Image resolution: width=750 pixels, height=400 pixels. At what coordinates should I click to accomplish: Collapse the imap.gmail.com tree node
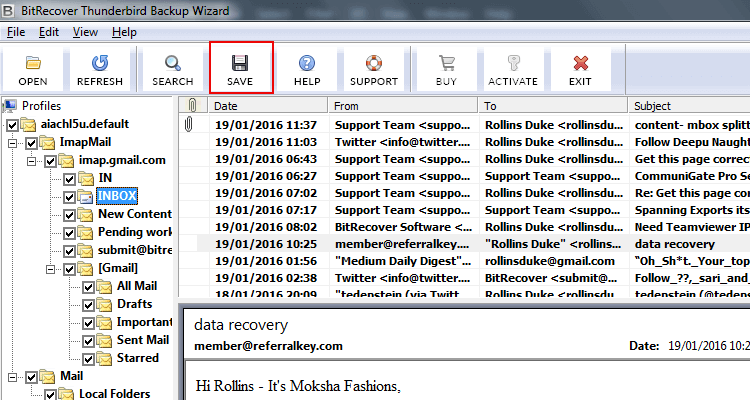click(32, 161)
